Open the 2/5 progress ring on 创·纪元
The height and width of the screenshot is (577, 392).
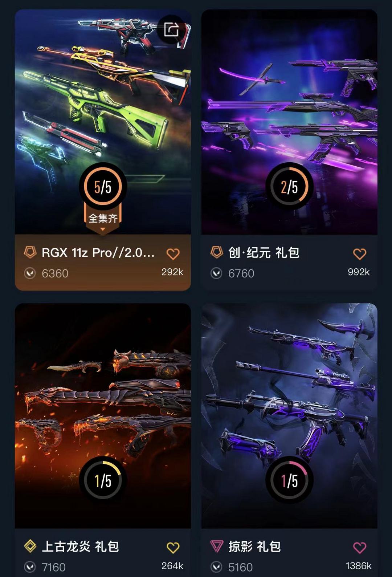pyautogui.click(x=289, y=187)
